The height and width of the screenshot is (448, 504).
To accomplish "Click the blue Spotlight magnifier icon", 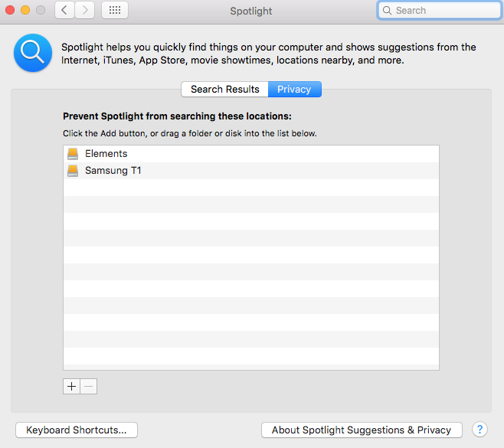I will [x=33, y=53].
